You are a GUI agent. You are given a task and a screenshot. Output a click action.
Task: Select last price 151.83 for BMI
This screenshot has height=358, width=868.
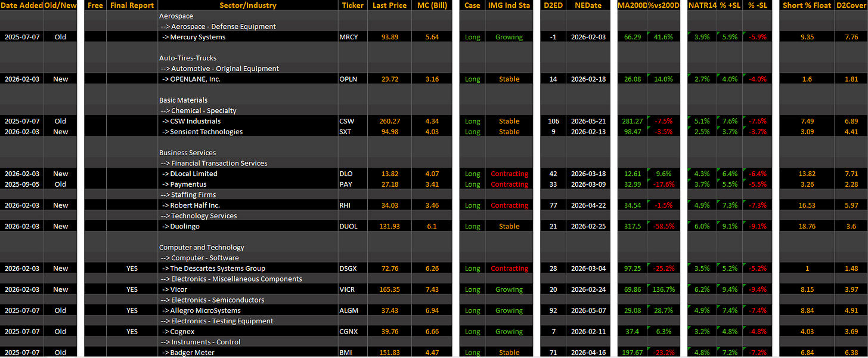(389, 353)
